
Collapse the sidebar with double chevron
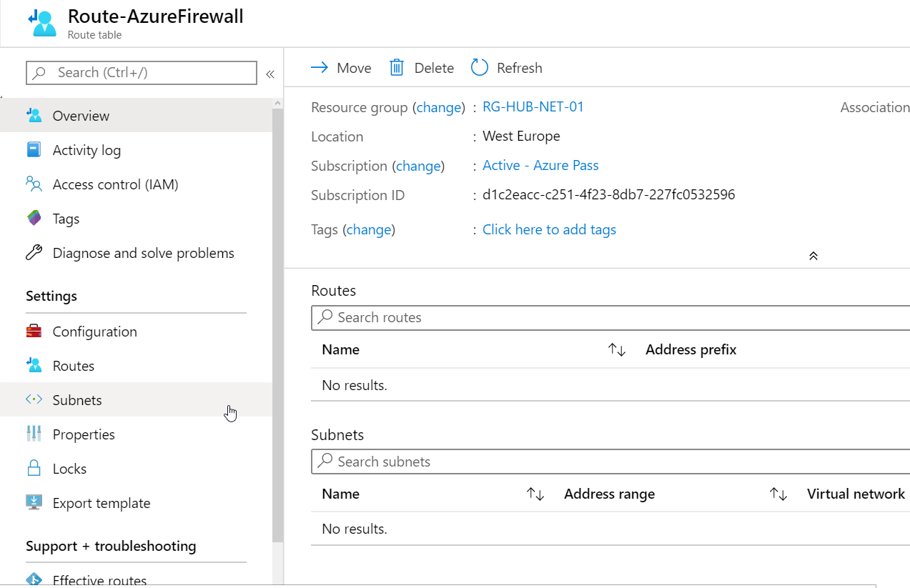tap(270, 74)
